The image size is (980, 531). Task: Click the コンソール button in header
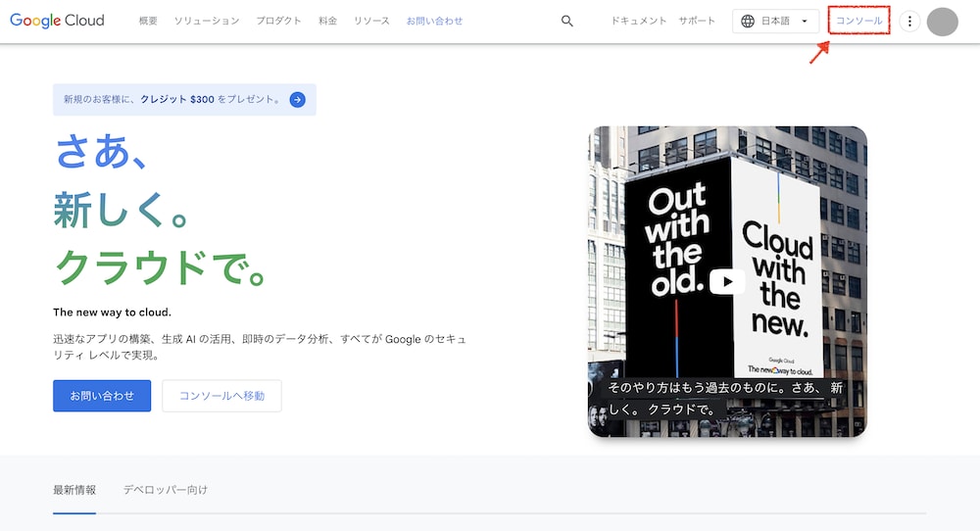(858, 21)
